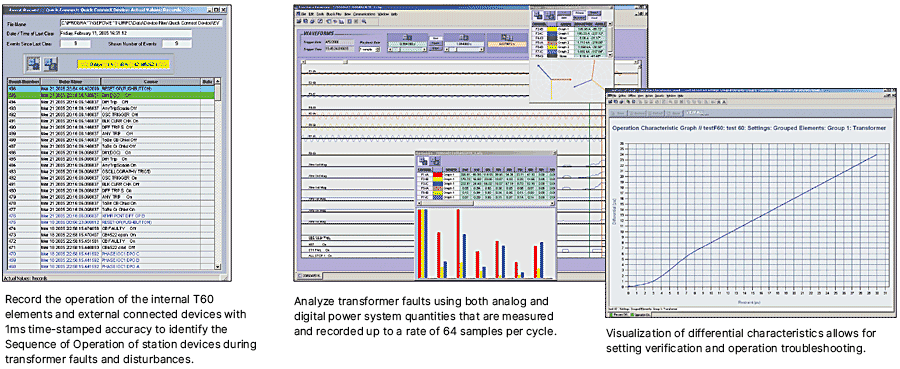900x369 pixels.
Task: Click the phasor table scrollbar down arrow
Action: click(611, 55)
